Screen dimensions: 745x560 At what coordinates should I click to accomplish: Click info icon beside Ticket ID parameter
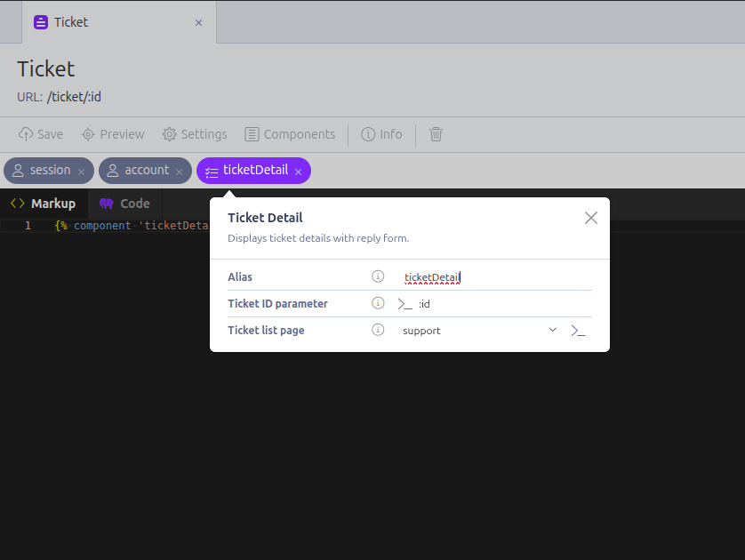click(378, 303)
